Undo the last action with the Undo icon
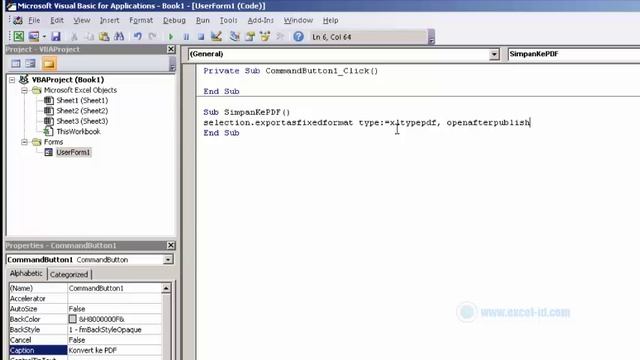640x360 pixels. point(138,36)
